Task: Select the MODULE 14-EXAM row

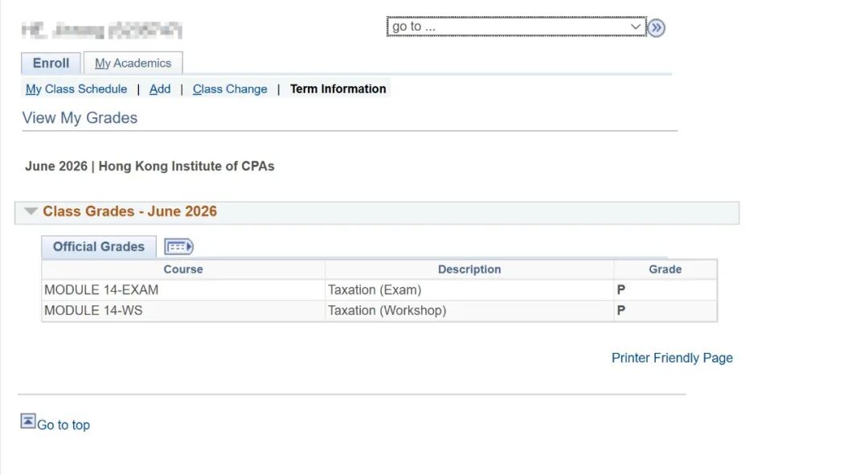Action: (379, 290)
